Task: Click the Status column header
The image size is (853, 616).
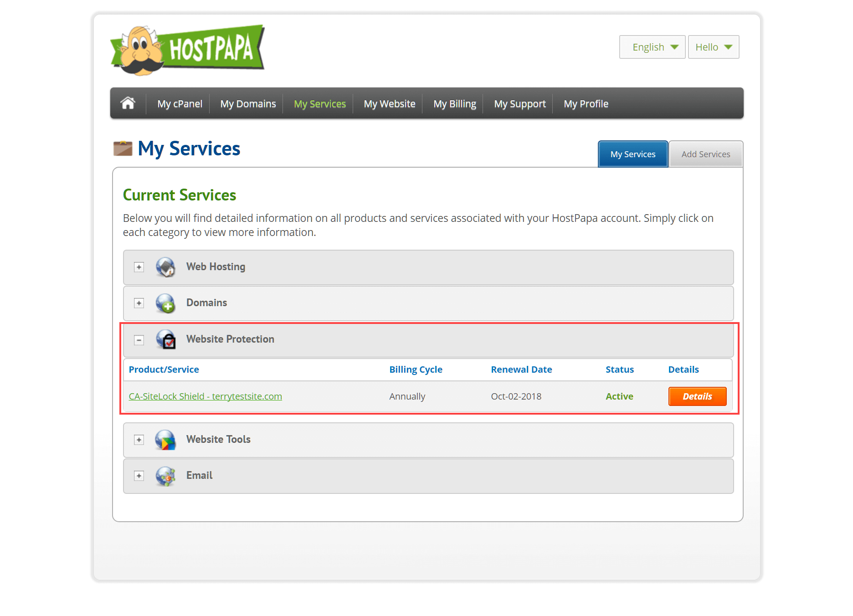Action: pyautogui.click(x=620, y=370)
